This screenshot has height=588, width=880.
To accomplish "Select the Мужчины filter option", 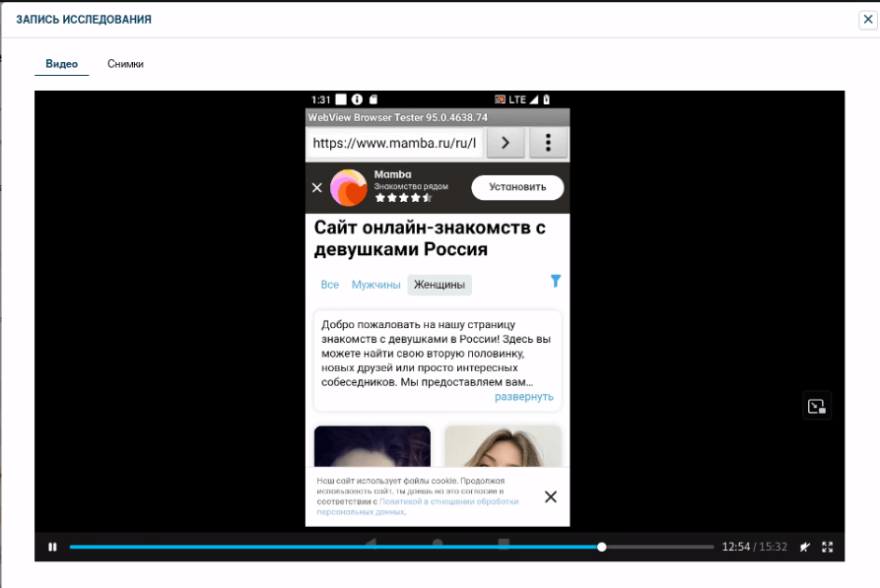I will (x=375, y=285).
